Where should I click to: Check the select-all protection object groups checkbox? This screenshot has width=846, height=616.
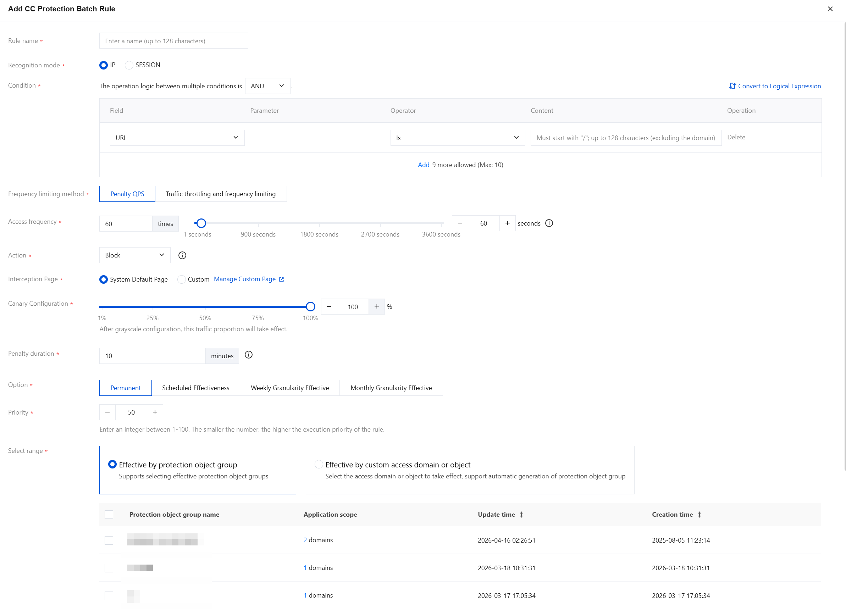click(x=109, y=515)
